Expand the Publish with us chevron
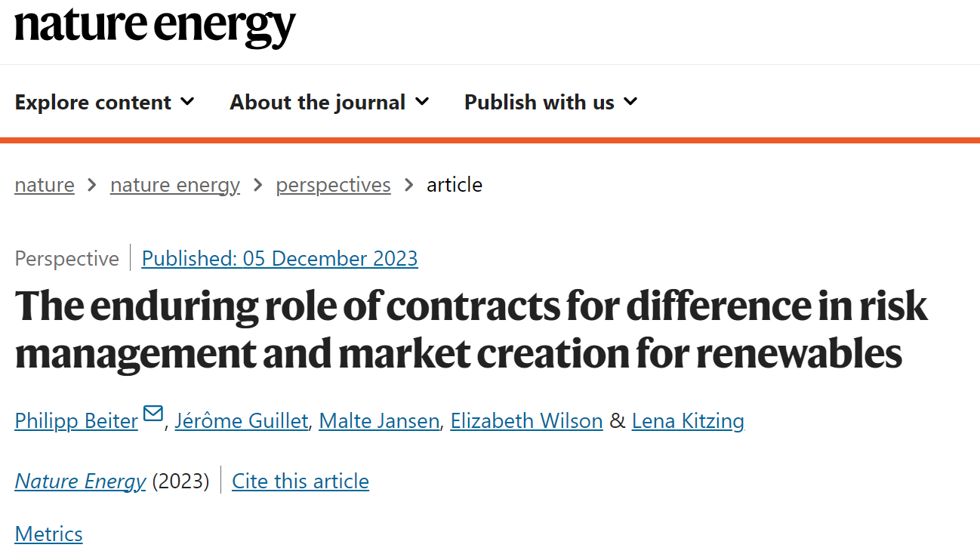The image size is (980, 560). pyautogui.click(x=630, y=101)
